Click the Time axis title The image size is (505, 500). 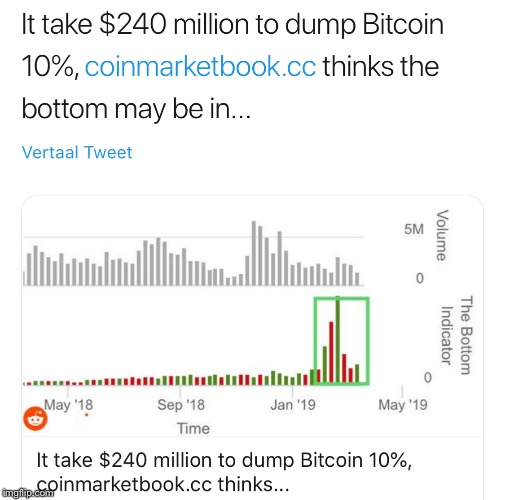pyautogui.click(x=193, y=428)
